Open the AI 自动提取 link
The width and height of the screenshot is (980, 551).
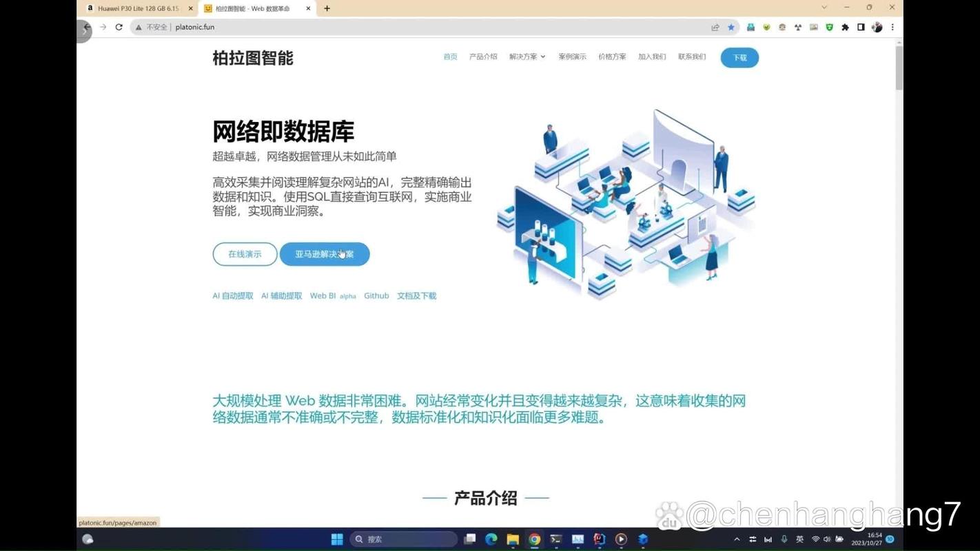click(233, 296)
